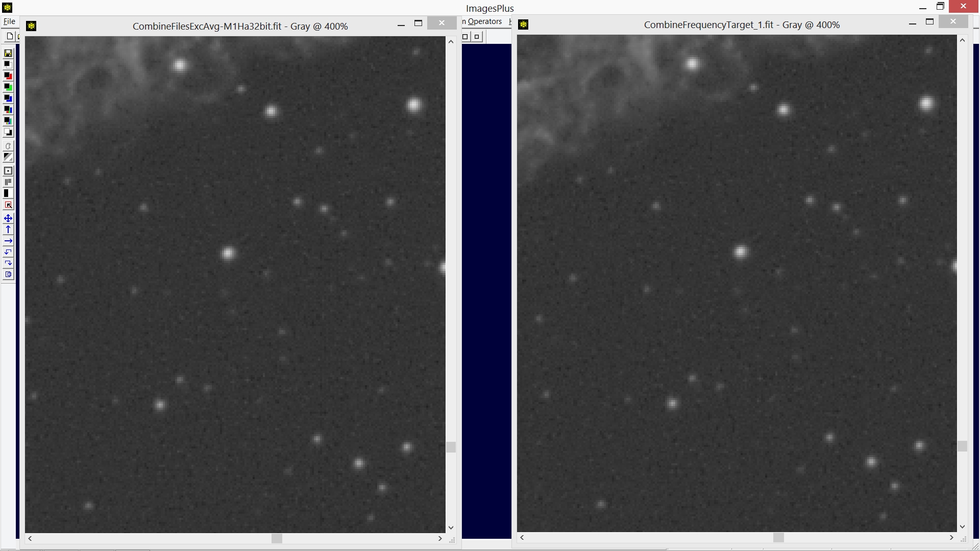Open the File menu
The image size is (980, 551).
pos(9,21)
